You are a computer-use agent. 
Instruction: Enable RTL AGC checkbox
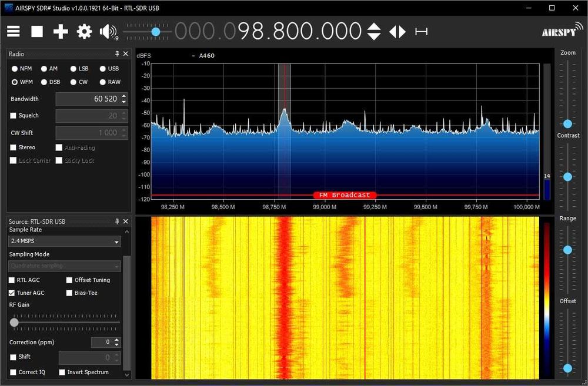point(12,280)
